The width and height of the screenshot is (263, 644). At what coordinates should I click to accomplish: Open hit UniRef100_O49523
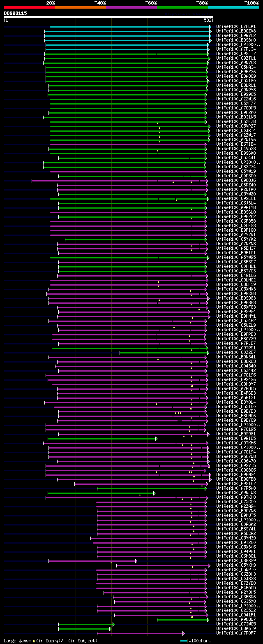(235, 149)
